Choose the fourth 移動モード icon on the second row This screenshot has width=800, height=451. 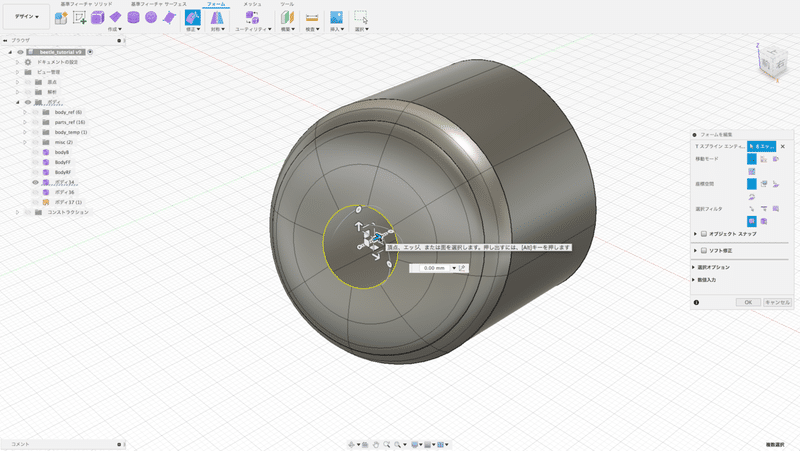click(x=752, y=171)
